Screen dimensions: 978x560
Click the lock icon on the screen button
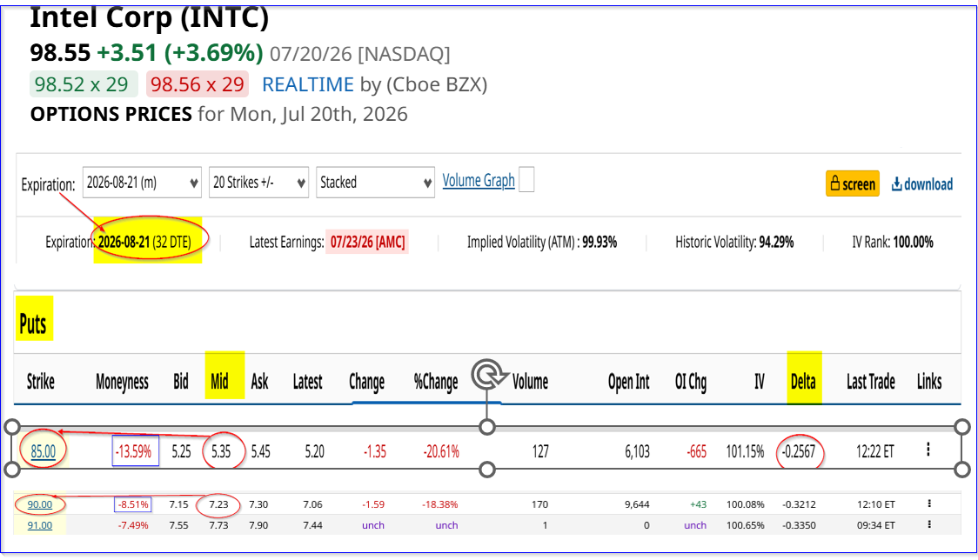click(835, 183)
